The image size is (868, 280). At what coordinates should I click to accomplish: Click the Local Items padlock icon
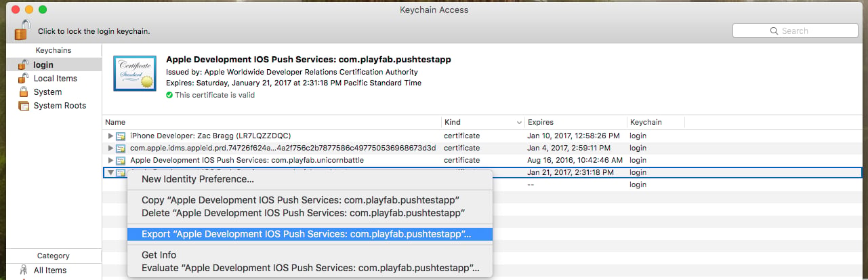pyautogui.click(x=24, y=78)
